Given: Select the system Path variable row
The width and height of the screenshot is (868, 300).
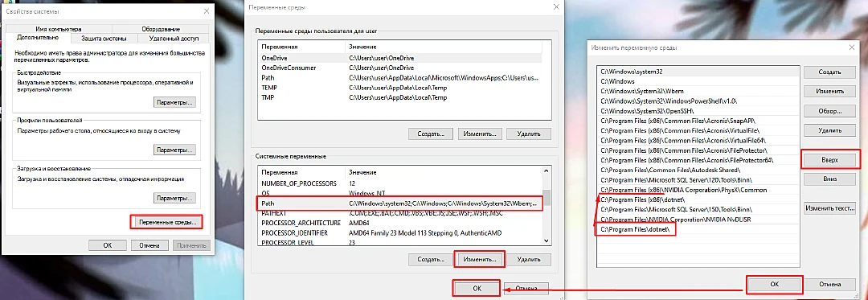Looking at the screenshot, I should (399, 203).
